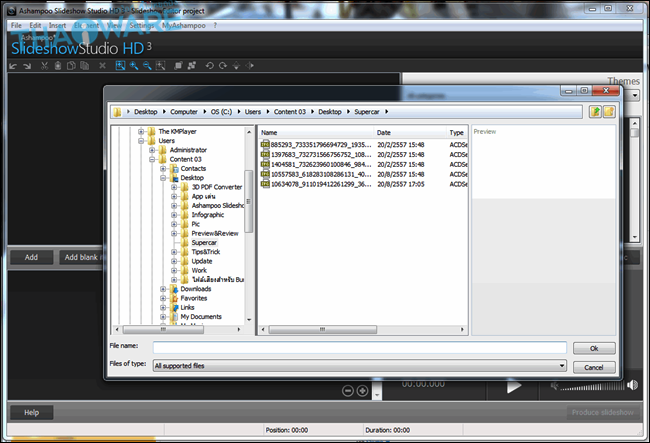Image resolution: width=650 pixels, height=443 pixels.
Task: Click the Zoom out magnifier icon
Action: tap(147, 65)
